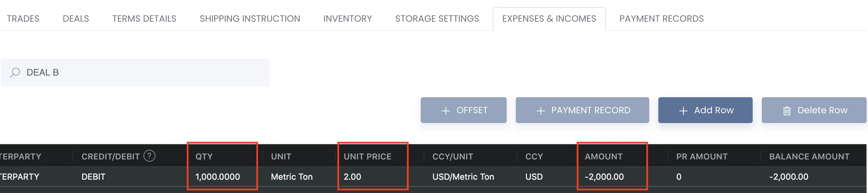Sort by the QTY column header
Screen dimensions: 868x193
coord(204,156)
